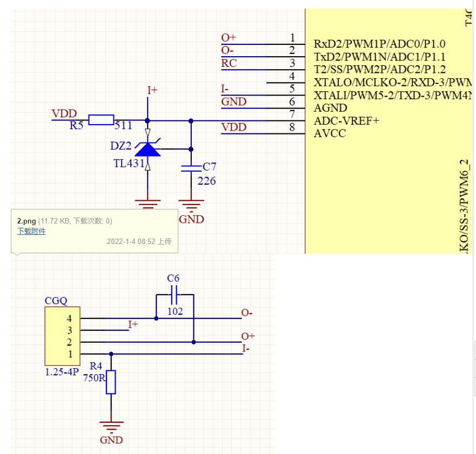
Task: Click the I- label on connector pin 1 line
Action: [x=246, y=348]
